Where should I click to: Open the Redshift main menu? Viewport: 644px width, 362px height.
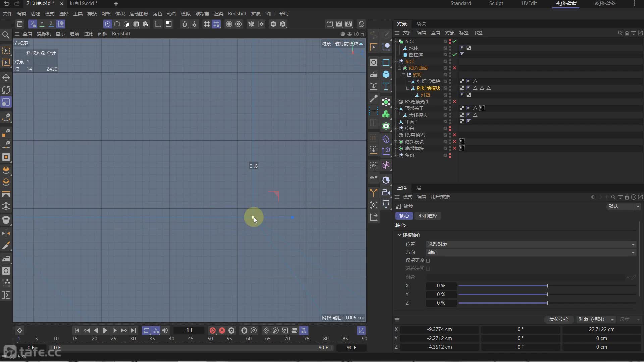[237, 14]
